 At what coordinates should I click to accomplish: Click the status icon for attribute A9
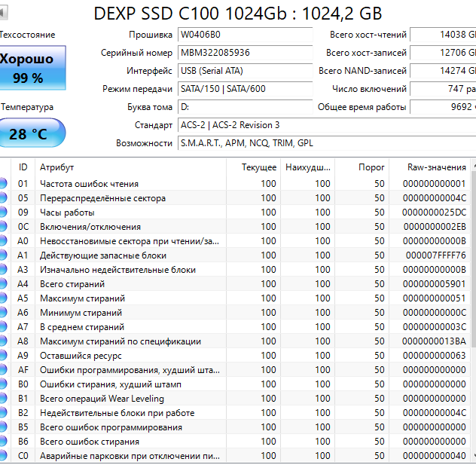(3, 355)
